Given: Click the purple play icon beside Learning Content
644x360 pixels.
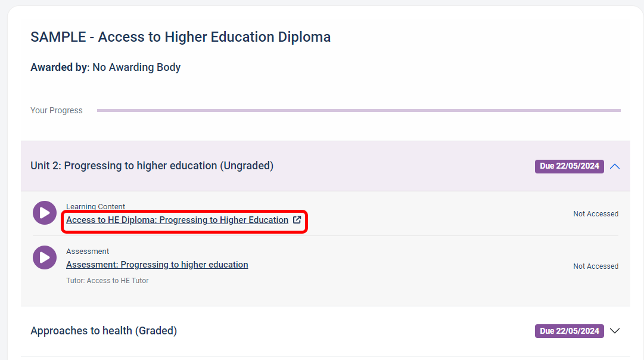Looking at the screenshot, I should click(x=44, y=213).
